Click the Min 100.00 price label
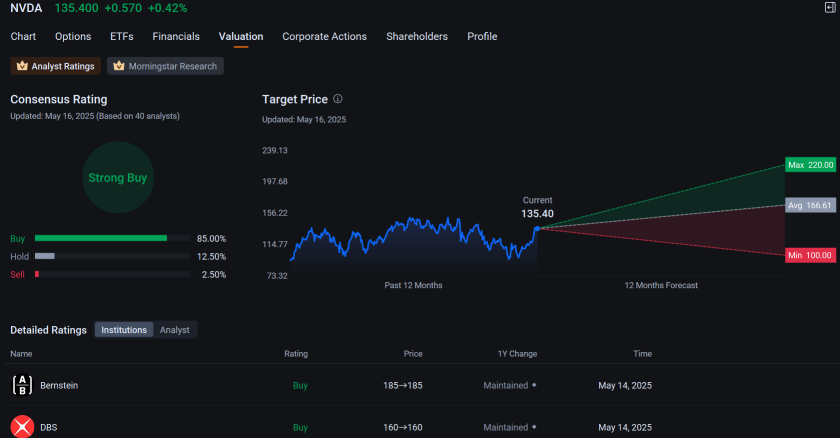 (811, 255)
